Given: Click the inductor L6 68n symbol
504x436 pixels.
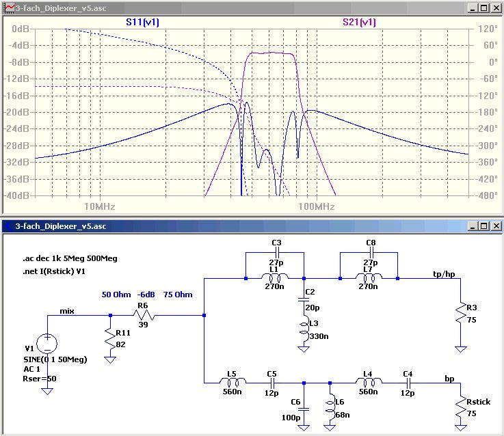Looking at the screenshot, I should (330, 403).
